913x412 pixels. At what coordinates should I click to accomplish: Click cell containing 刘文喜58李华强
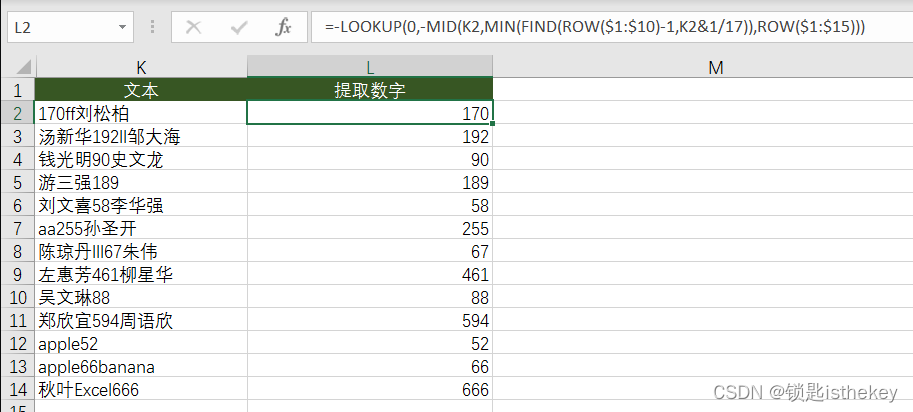(x=141, y=205)
